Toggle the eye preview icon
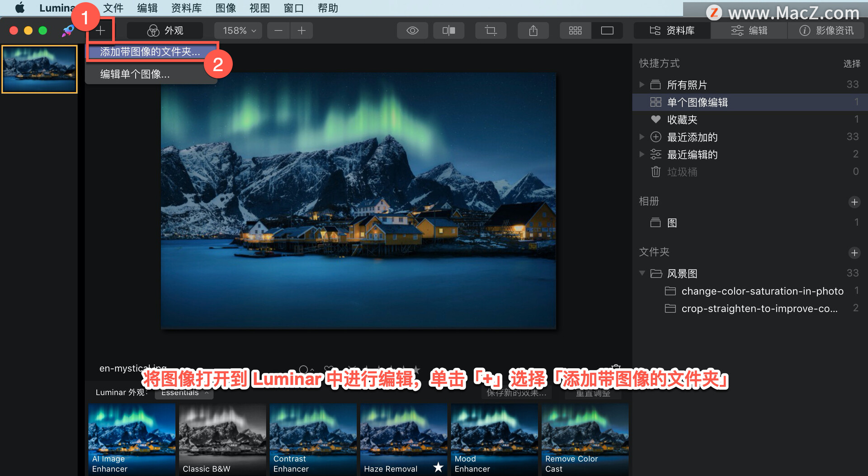The height and width of the screenshot is (476, 868). [412, 30]
